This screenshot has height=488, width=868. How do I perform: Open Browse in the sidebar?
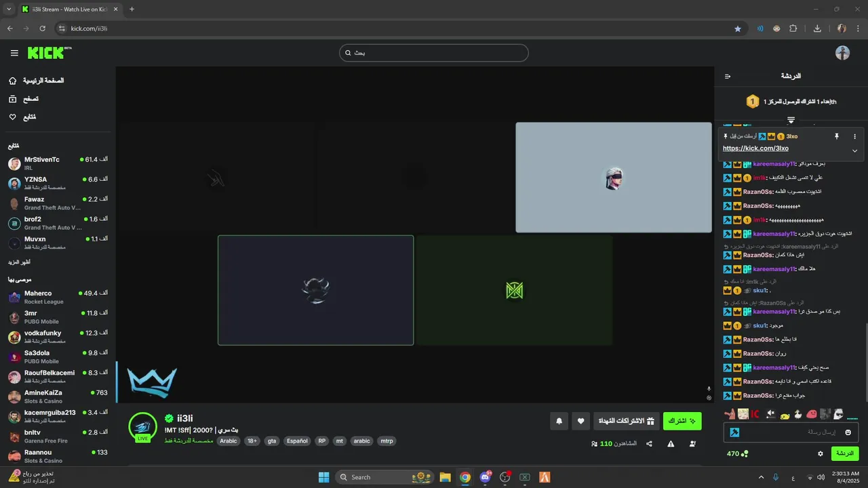24,99
